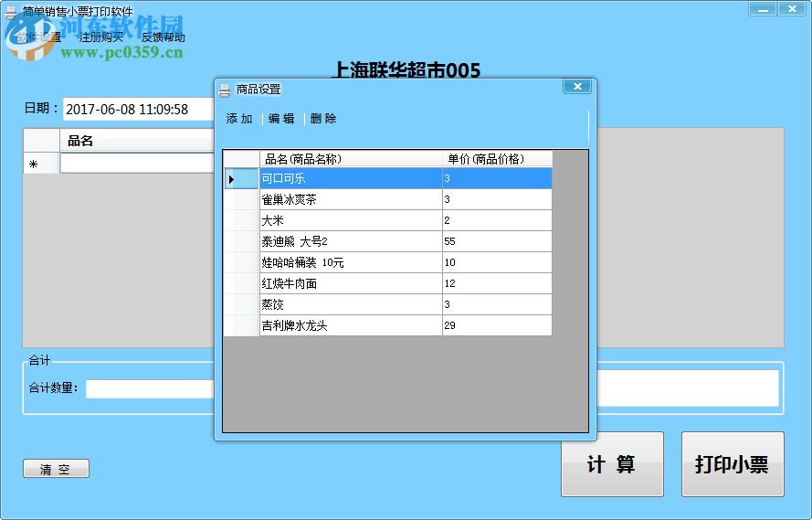Click the printer icon in the 商品设置 title bar
Image resolution: width=812 pixels, height=520 pixels.
(x=224, y=90)
